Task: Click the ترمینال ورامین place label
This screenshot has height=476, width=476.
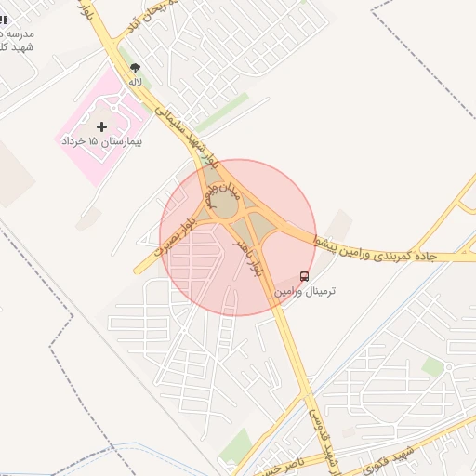Action: (305, 292)
